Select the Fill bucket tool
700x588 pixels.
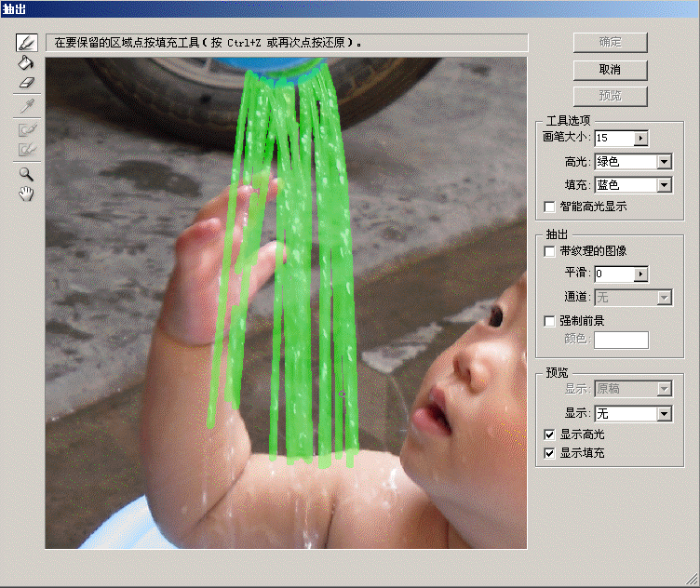pyautogui.click(x=27, y=62)
